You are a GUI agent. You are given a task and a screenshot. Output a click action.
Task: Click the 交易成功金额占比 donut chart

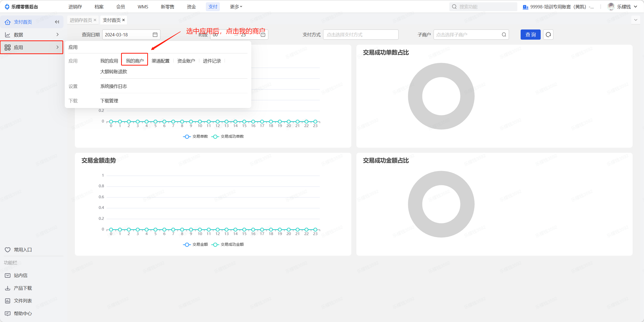pyautogui.click(x=441, y=204)
